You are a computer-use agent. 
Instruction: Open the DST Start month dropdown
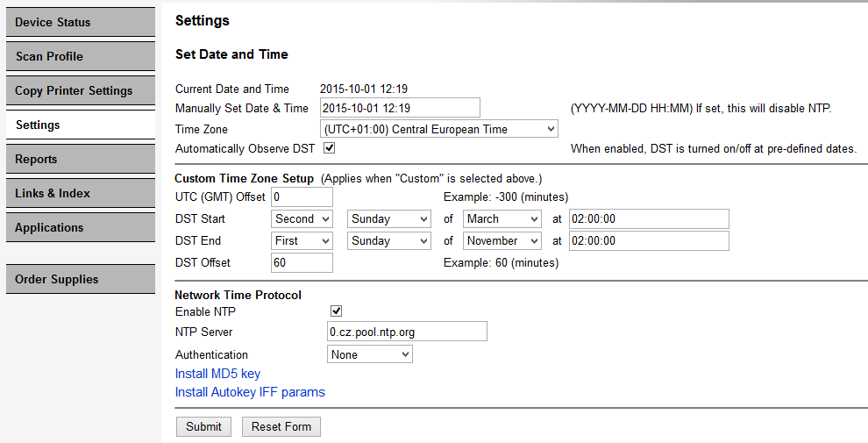click(502, 218)
